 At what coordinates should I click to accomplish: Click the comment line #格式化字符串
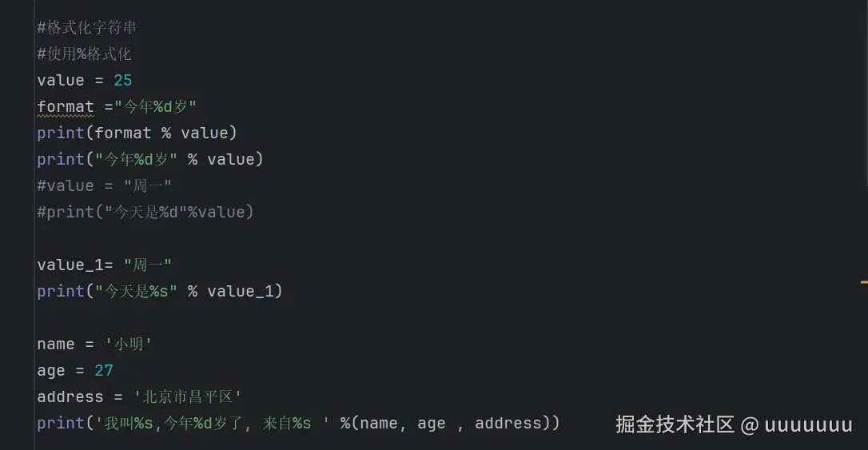coord(87,28)
